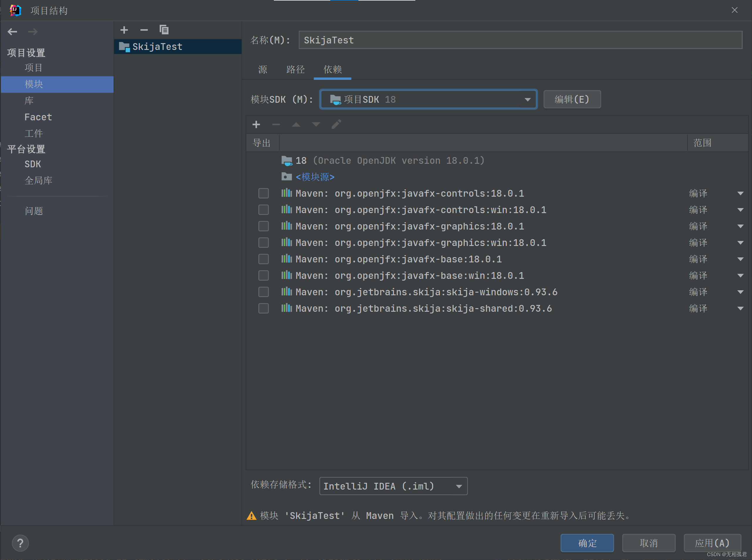The width and height of the screenshot is (752, 560).
Task: Click library icon of javafx-controls:18.0.1
Action: [286, 193]
